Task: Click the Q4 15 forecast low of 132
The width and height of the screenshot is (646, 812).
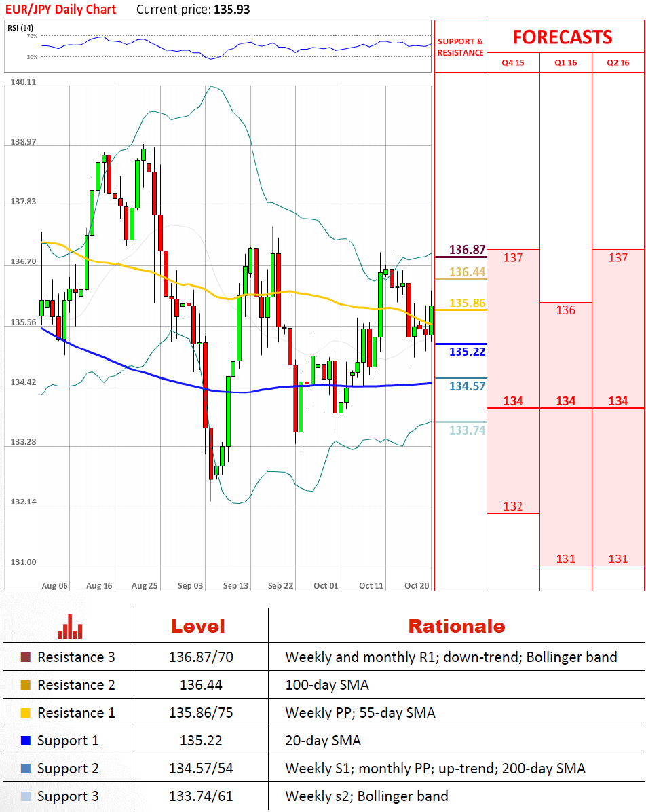Action: 513,506
